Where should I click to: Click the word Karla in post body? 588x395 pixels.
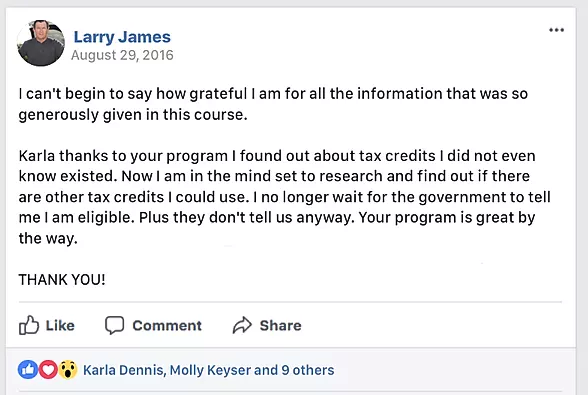(x=36, y=156)
